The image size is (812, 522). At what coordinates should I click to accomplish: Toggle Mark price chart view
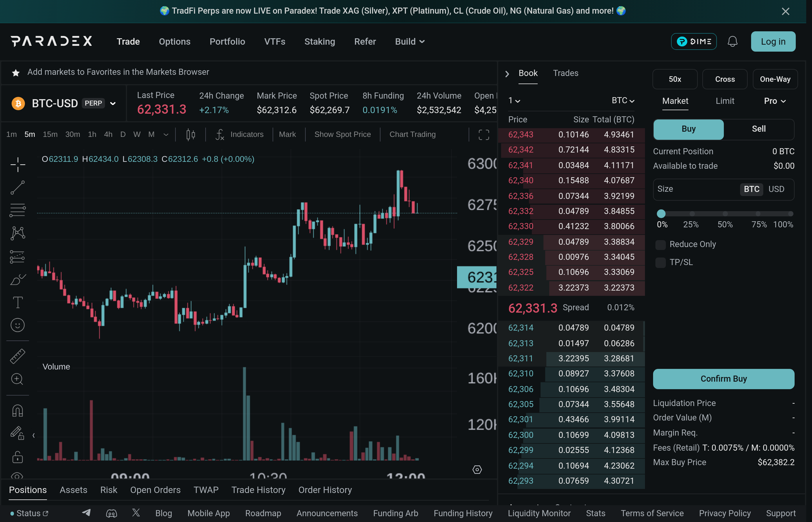point(287,135)
